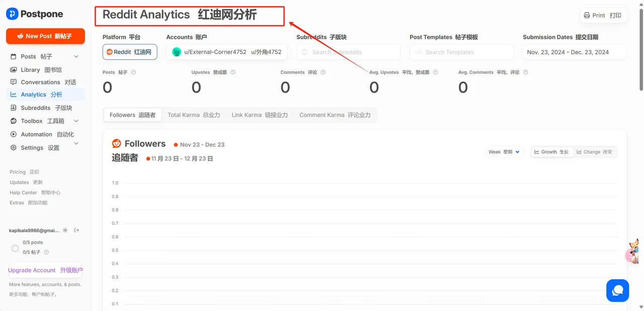Click the "0/5 posts" usage text
Image resolution: width=644 pixels, height=311 pixels.
[x=33, y=243]
